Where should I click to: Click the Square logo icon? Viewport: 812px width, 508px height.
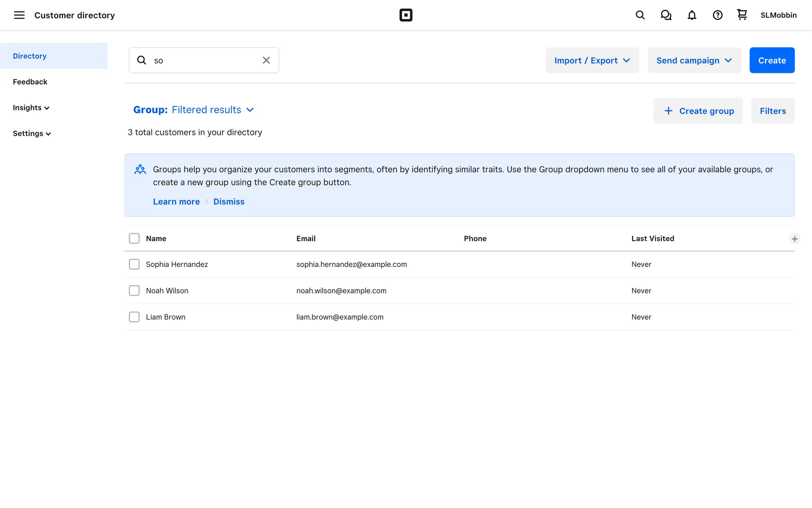coord(406,15)
